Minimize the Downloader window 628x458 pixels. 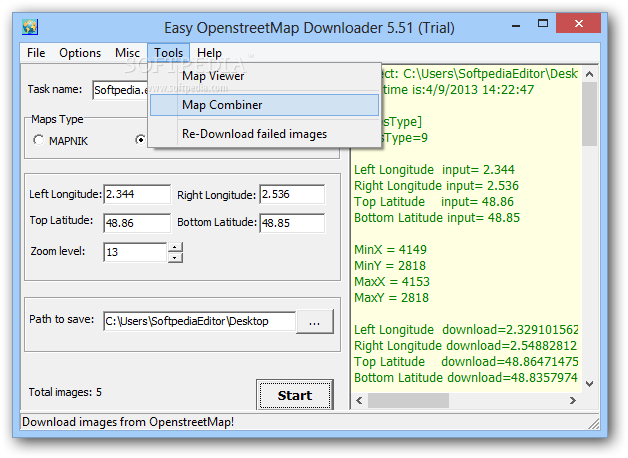pos(516,24)
